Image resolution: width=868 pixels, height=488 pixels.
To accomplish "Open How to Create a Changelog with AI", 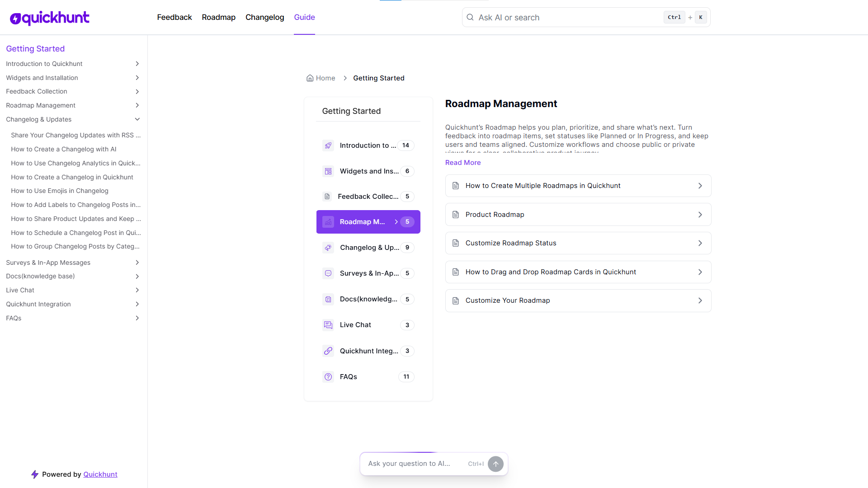I will coord(64,149).
